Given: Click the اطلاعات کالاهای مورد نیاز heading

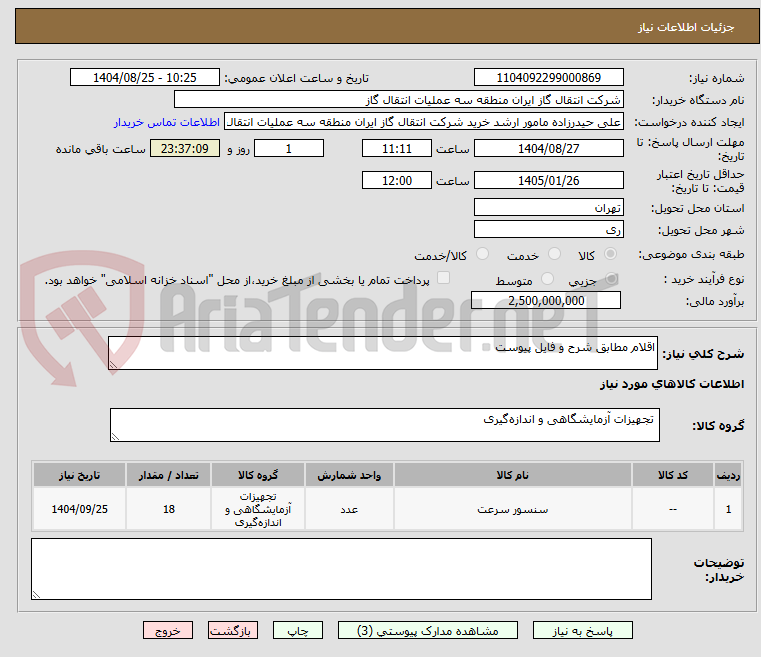Looking at the screenshot, I should 672,384.
